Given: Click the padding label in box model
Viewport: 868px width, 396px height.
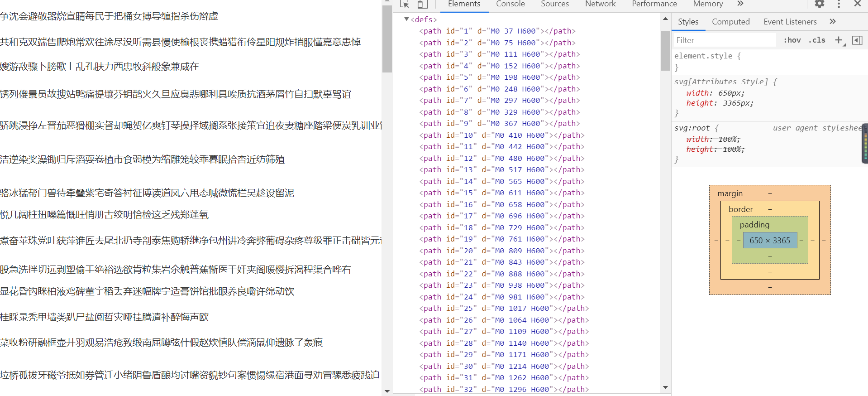Looking at the screenshot, I should [754, 225].
